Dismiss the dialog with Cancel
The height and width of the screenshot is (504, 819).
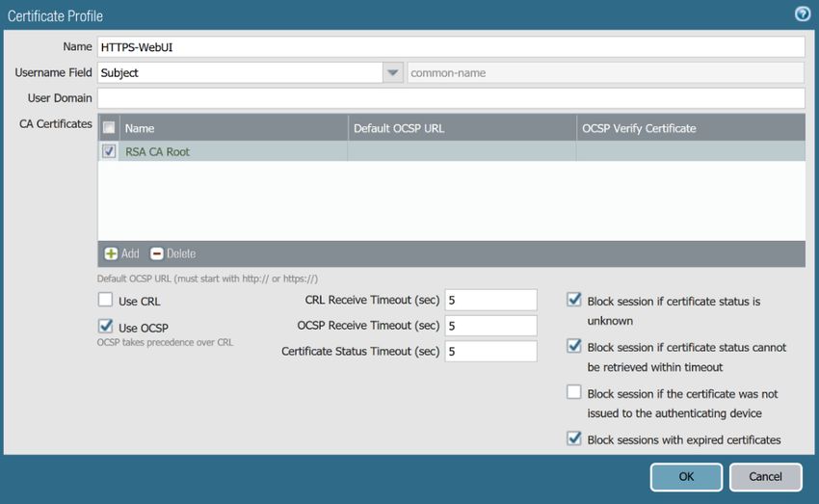click(x=765, y=477)
